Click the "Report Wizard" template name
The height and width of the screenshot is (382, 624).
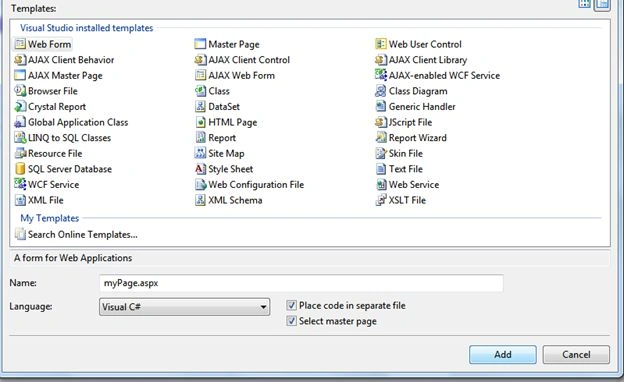pos(418,138)
